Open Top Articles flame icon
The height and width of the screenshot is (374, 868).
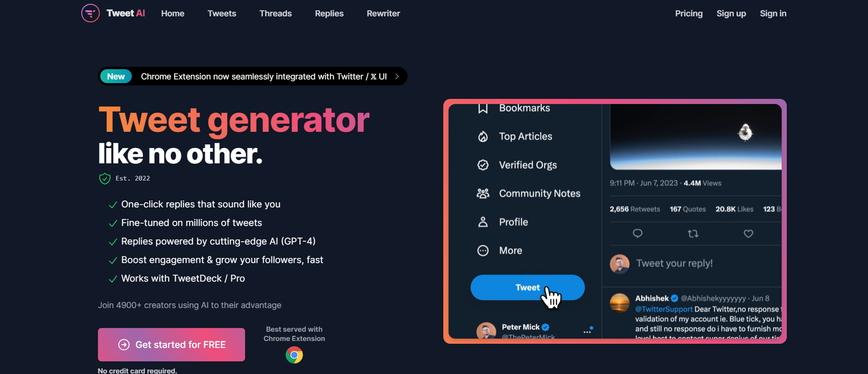(483, 137)
